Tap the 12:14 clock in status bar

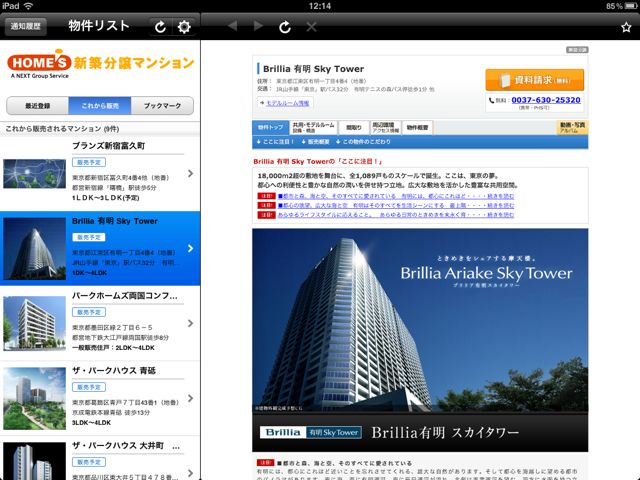coord(320,6)
